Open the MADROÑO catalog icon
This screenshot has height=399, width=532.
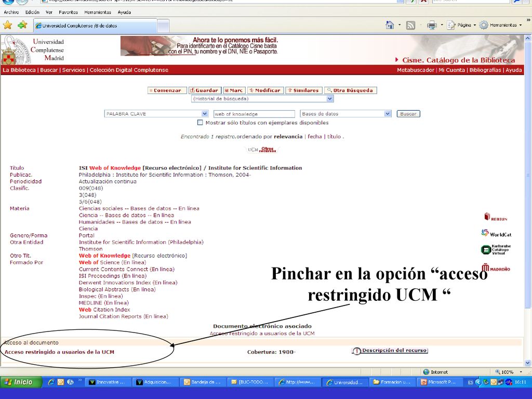tap(496, 268)
